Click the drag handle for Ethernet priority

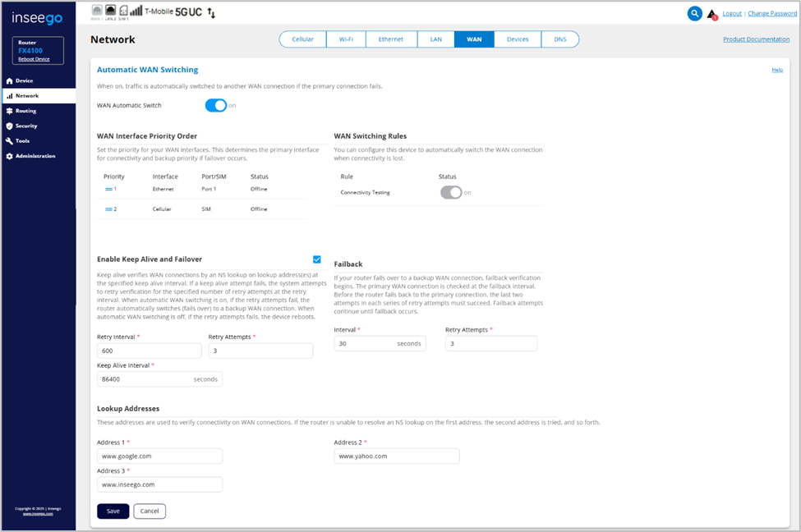(x=108, y=190)
